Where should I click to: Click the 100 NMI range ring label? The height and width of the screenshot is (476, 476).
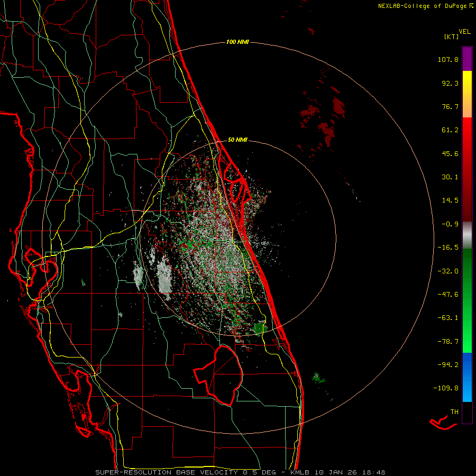coord(237,42)
